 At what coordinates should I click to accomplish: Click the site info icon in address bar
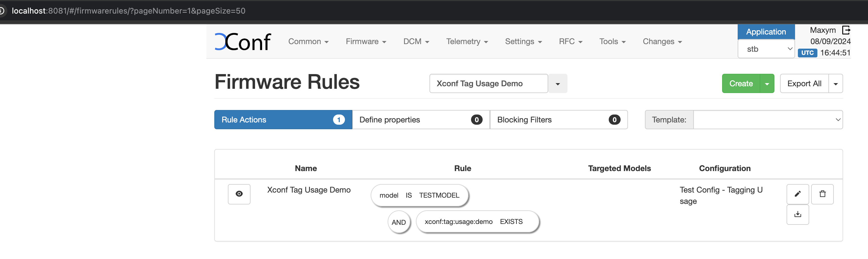click(2, 11)
